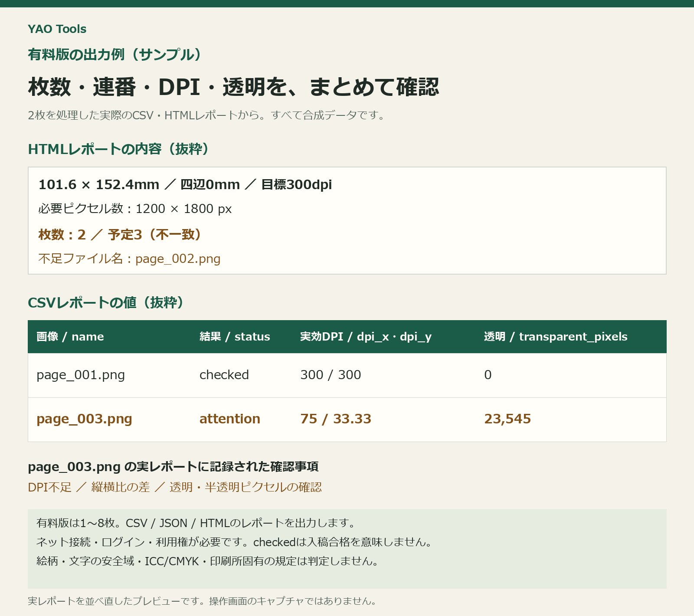Click the checked status cell
This screenshot has height=616, width=694.
pyautogui.click(x=224, y=375)
